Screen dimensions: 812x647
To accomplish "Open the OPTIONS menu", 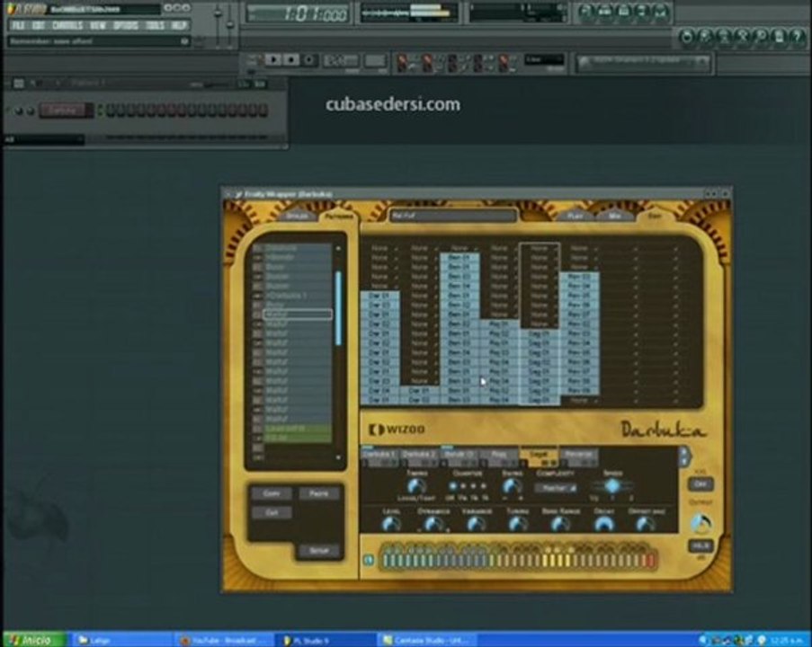I will click(125, 25).
